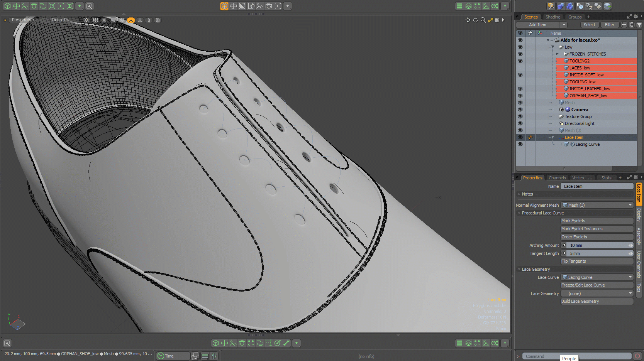This screenshot has width=644, height=361.
Task: Click the orange cube icon in top center toolbar
Action: click(224, 6)
